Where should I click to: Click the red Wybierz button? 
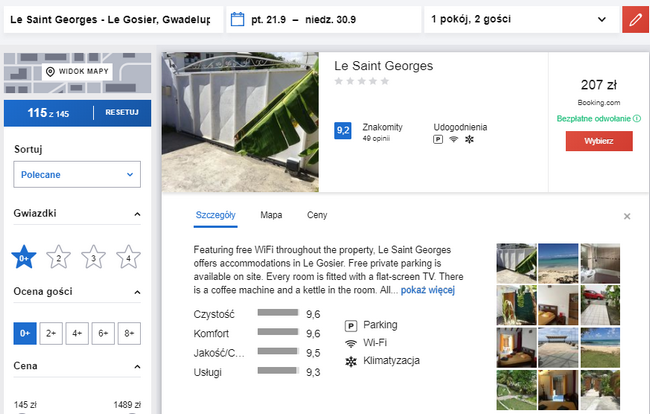599,141
